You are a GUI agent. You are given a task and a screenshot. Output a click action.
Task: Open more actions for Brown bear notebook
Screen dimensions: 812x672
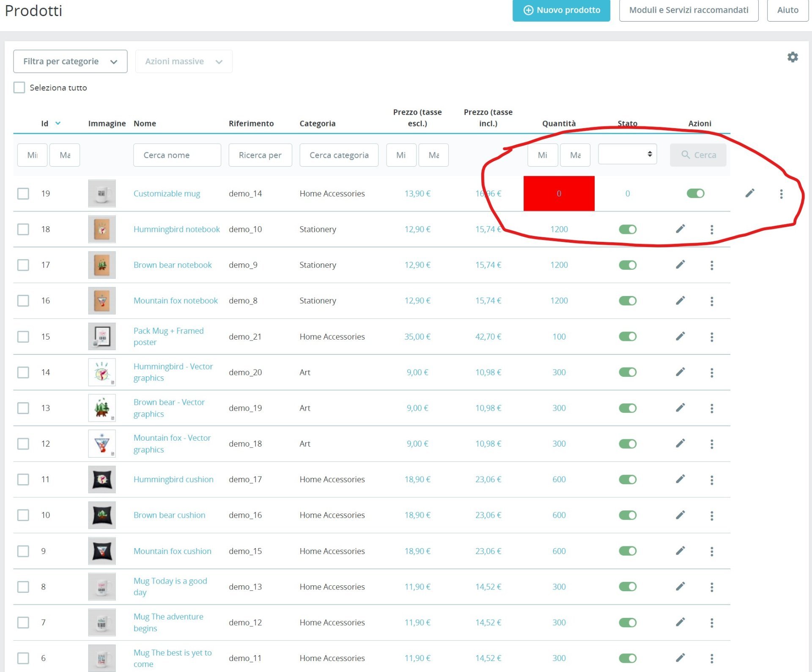[x=712, y=265]
